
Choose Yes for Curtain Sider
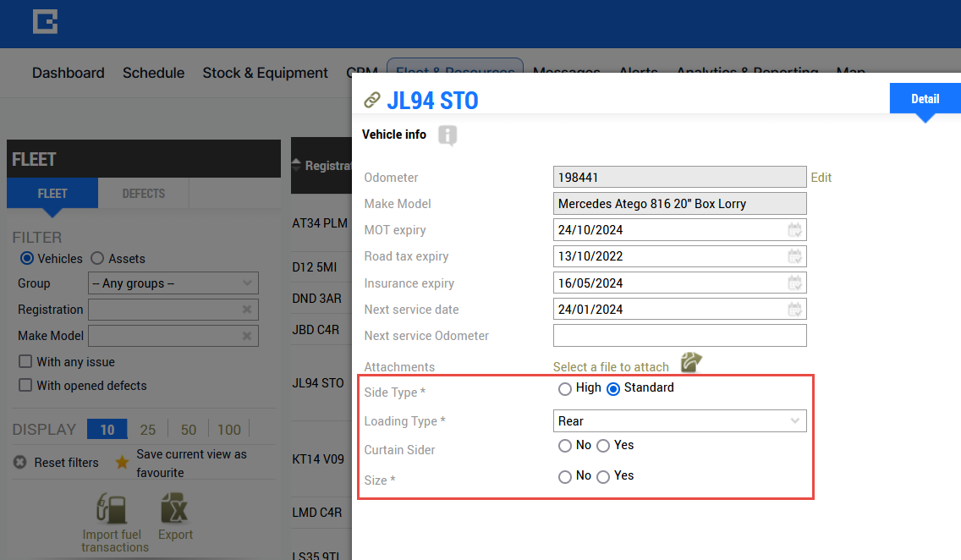(603, 446)
